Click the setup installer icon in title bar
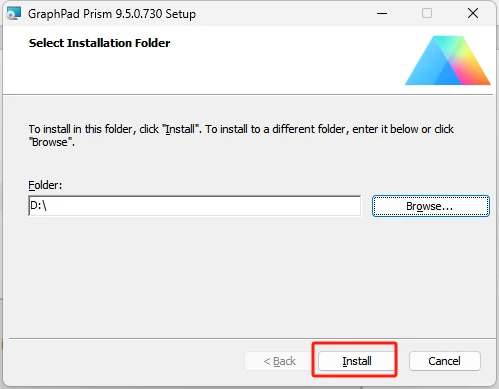The image size is (499, 389). (x=14, y=14)
